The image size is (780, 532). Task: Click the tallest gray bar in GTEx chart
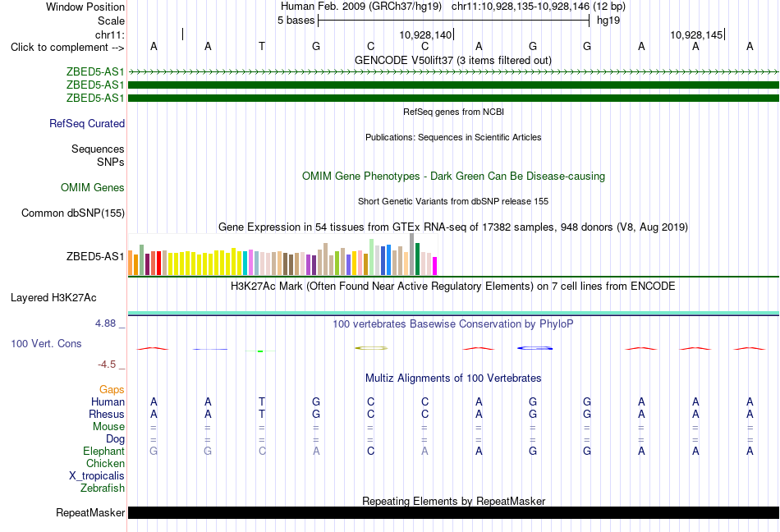click(x=412, y=254)
